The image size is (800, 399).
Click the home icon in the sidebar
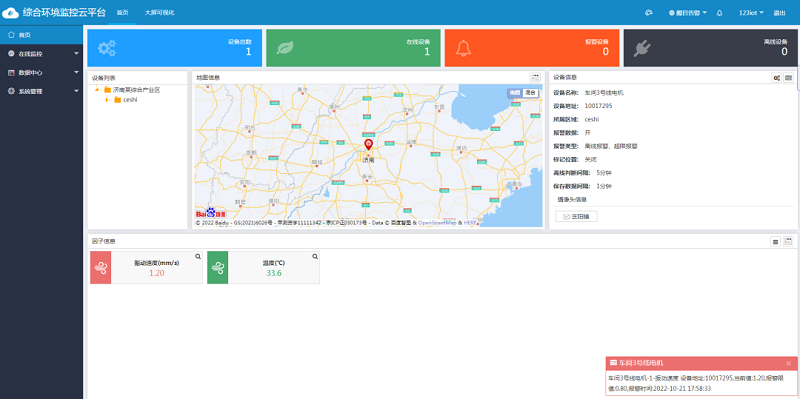tap(11, 35)
